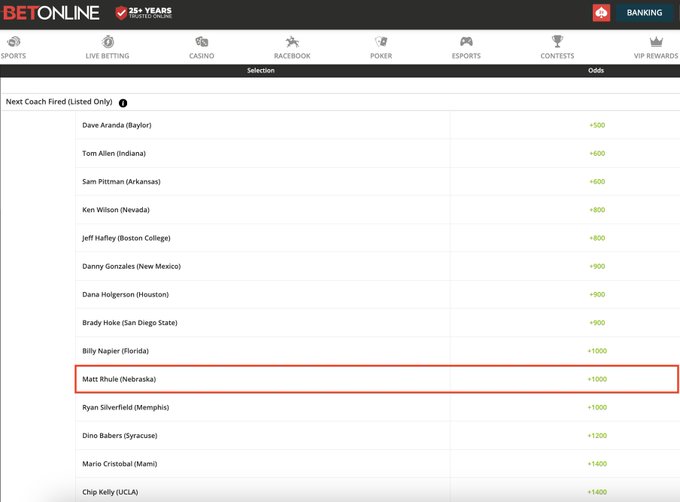Screen dimensions: 680x502
Task: Select Ryan Silverfield (Memphis) name
Action: pos(126,407)
